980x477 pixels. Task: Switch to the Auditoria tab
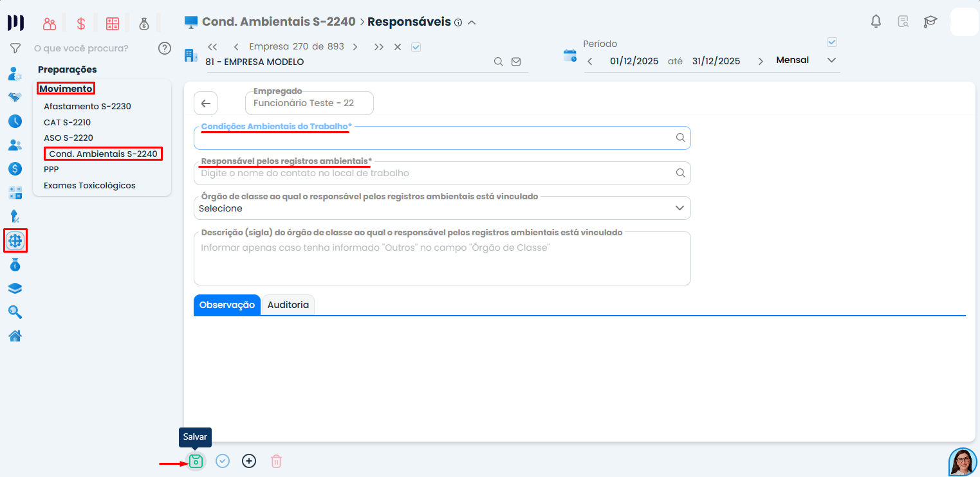pyautogui.click(x=288, y=305)
